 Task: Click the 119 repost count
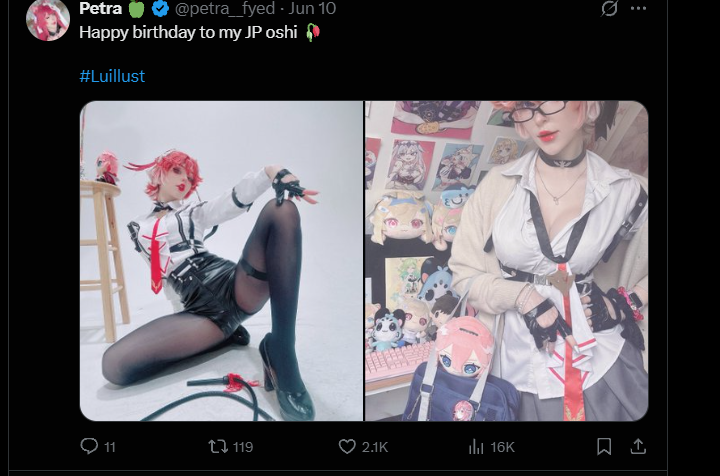click(243, 447)
